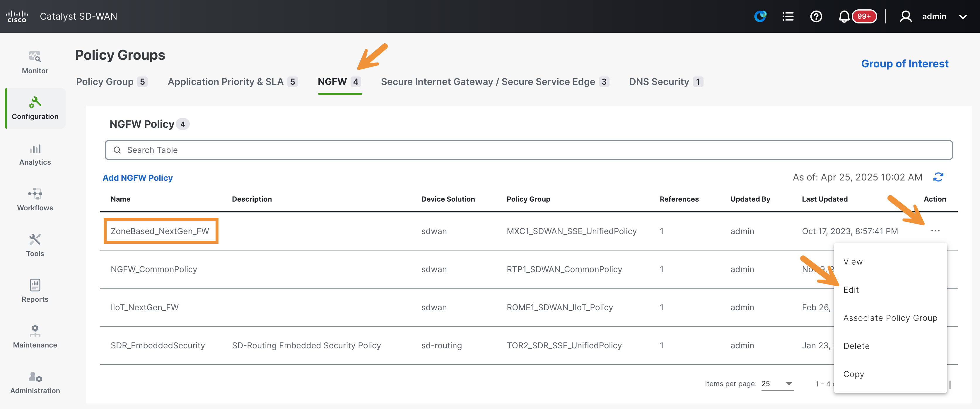Sort by Last Updated column header
The image size is (980, 409).
[825, 199]
